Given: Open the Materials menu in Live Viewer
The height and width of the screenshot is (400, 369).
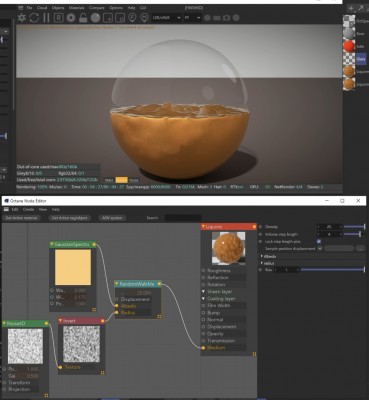Looking at the screenshot, I should [76, 7].
